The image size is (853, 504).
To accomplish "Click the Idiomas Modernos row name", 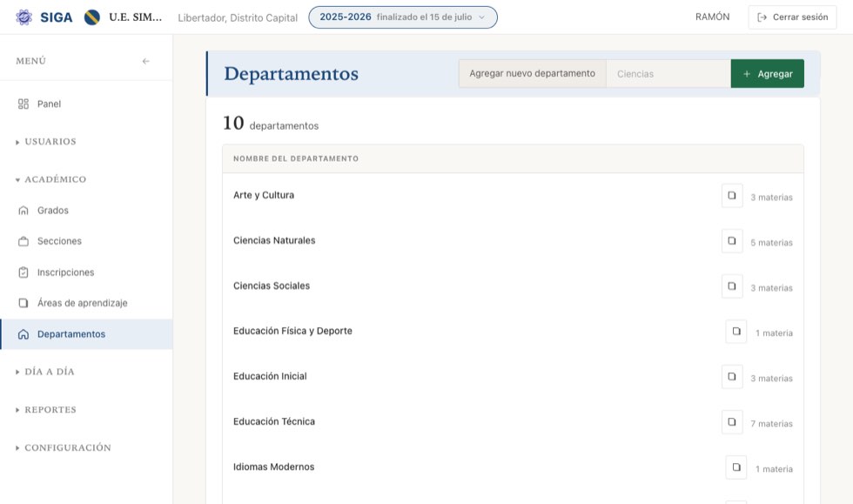I will tap(273, 467).
